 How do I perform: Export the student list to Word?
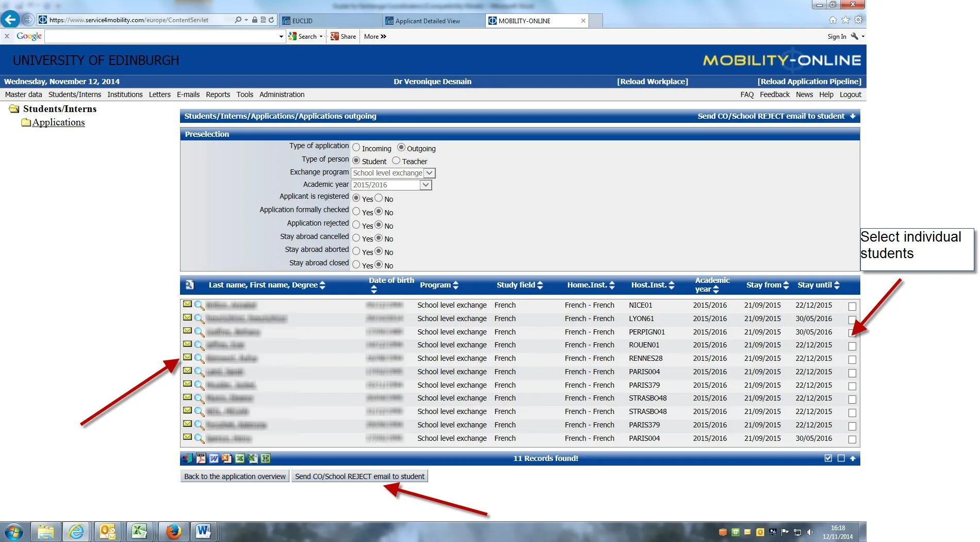pos(214,458)
